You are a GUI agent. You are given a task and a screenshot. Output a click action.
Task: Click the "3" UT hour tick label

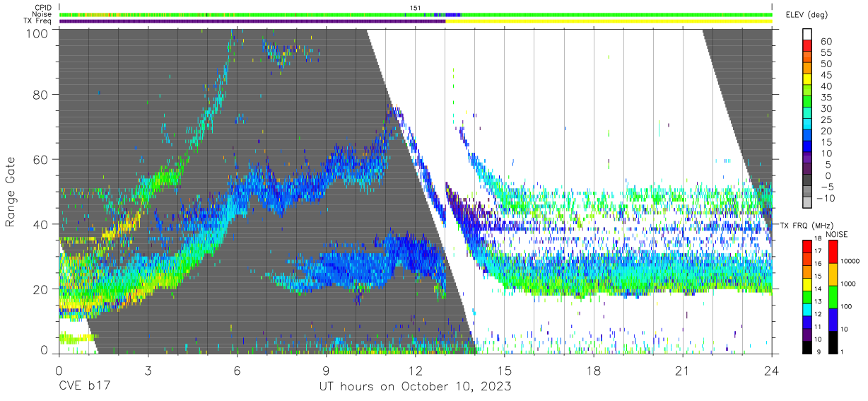(148, 371)
